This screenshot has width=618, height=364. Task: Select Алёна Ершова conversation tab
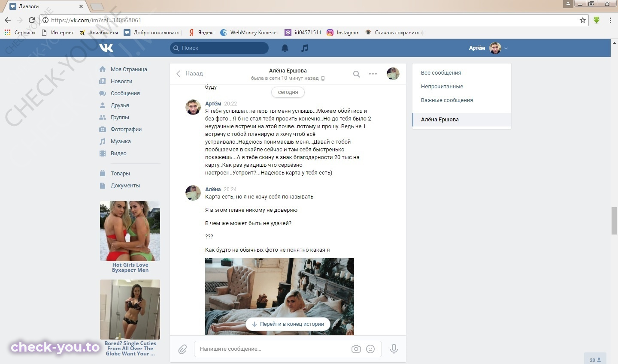click(462, 120)
